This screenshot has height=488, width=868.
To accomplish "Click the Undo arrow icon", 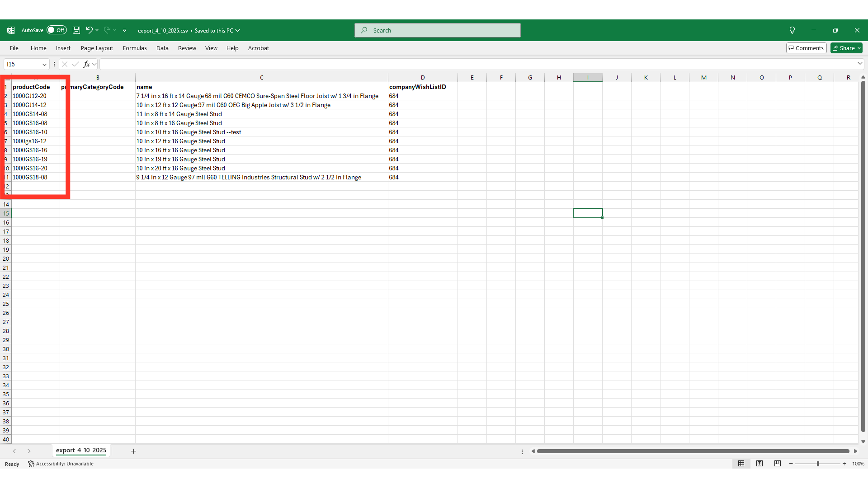I will 89,30.
